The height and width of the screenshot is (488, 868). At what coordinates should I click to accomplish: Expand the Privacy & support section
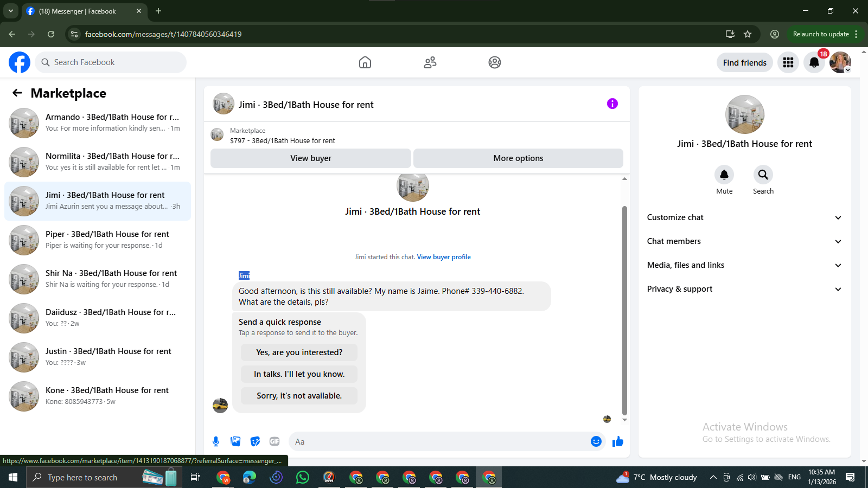pos(745,289)
